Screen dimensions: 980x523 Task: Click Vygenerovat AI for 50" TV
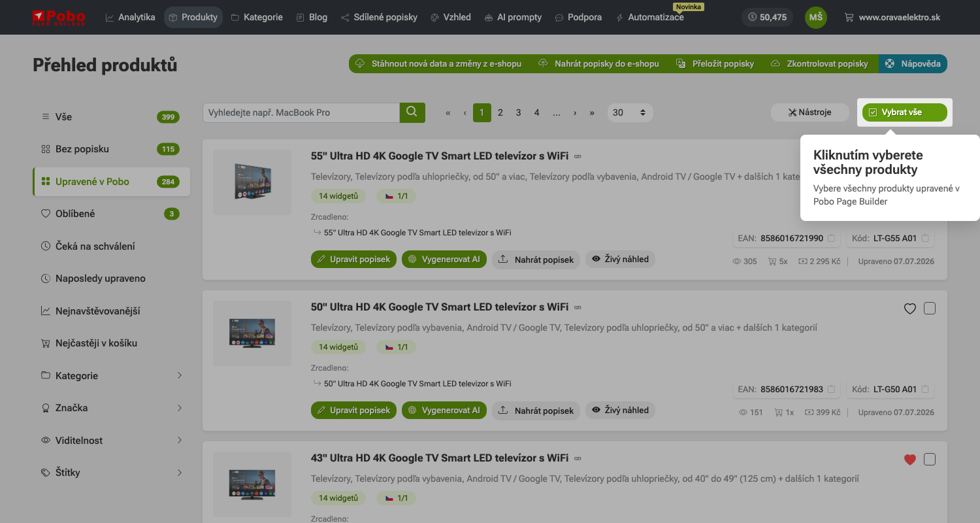444,411
